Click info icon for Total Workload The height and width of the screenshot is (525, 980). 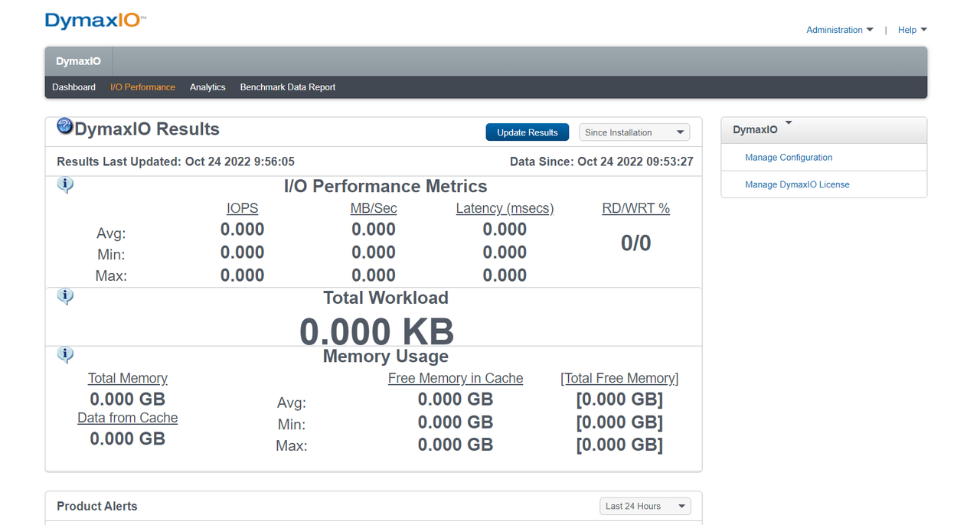point(66,296)
